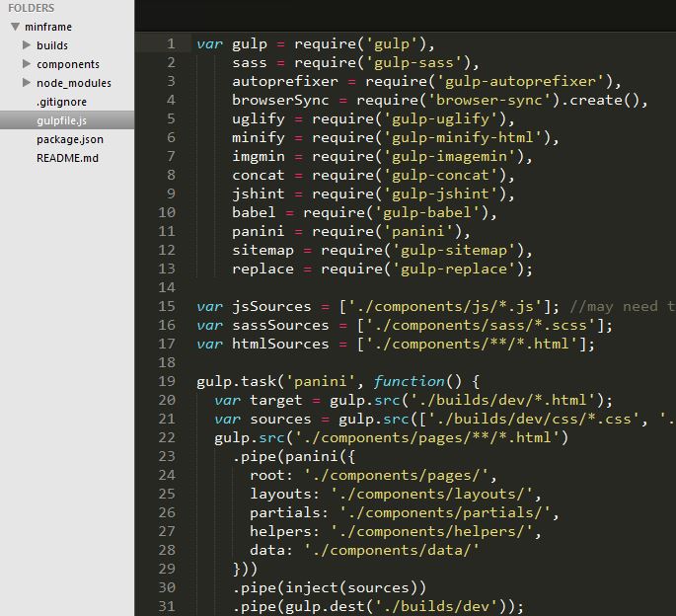Click line number 14 in gutter
The width and height of the screenshot is (676, 616).
click(x=167, y=287)
